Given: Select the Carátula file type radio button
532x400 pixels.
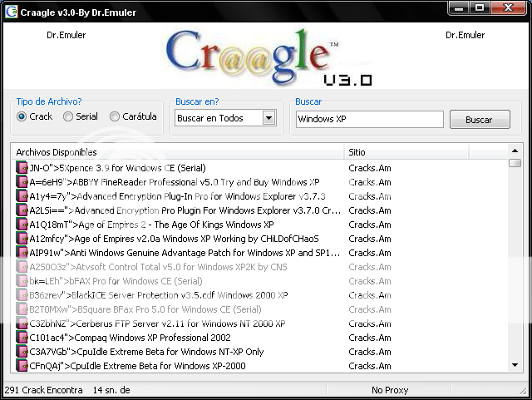Looking at the screenshot, I should 115,116.
